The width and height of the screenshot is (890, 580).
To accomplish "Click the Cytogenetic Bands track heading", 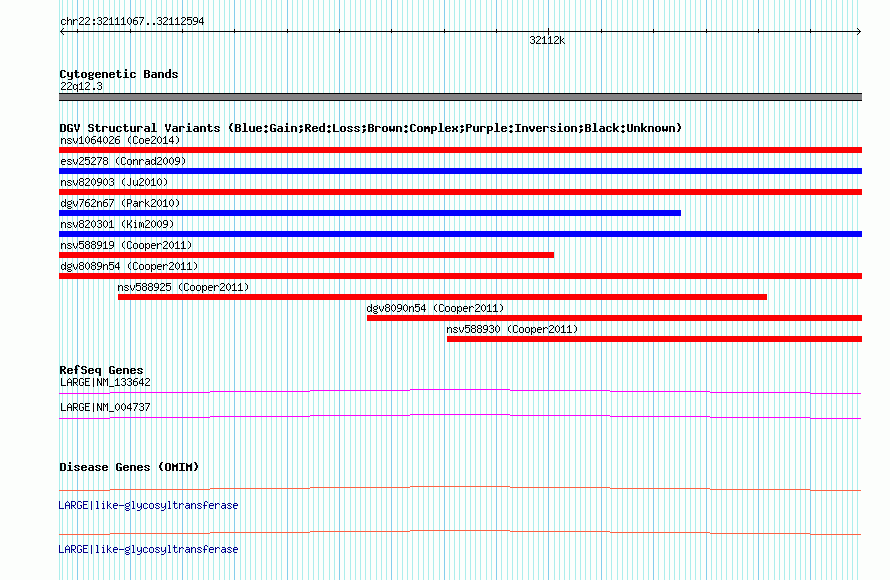I will 119,74.
